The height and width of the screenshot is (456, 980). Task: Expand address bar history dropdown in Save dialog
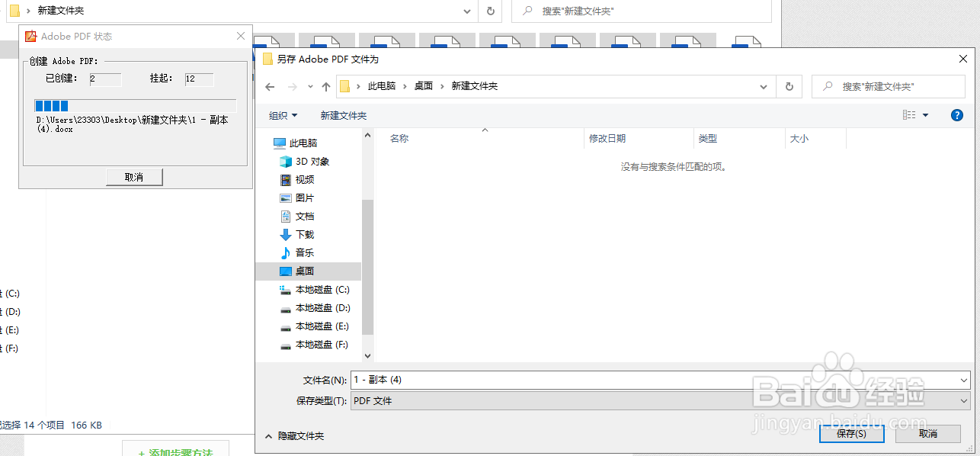[764, 87]
